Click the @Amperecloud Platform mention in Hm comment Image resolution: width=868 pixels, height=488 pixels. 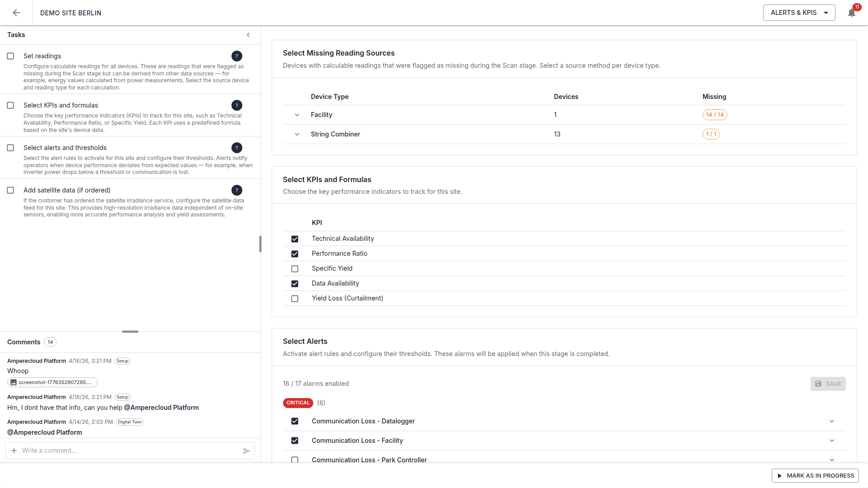pos(161,408)
